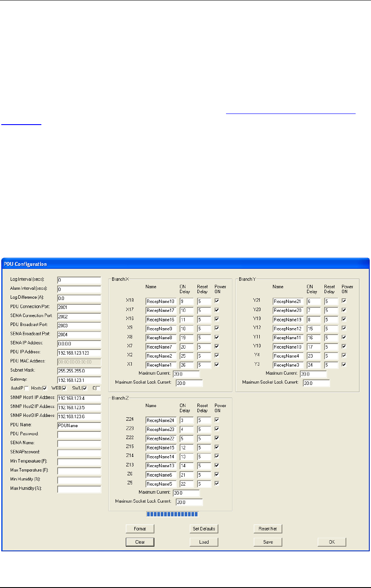Confirm the dialog with OK
Viewport: 371px width, 588px height.
[332, 542]
